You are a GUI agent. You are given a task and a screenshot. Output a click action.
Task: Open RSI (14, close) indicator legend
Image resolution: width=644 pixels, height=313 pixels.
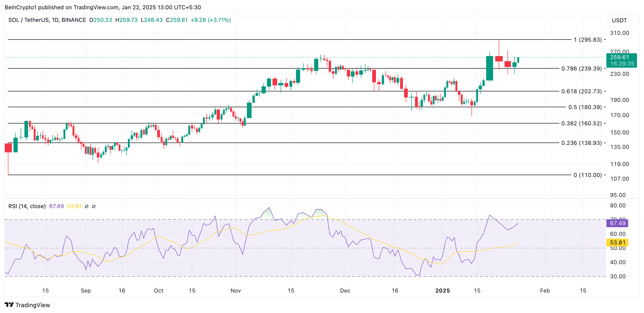click(27, 206)
